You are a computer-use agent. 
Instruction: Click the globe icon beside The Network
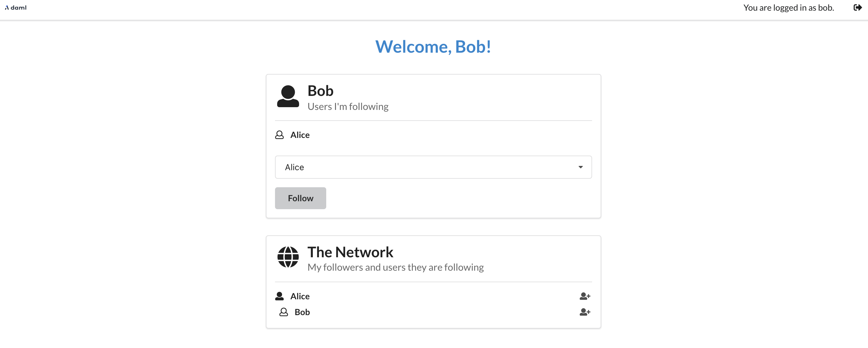coord(288,258)
